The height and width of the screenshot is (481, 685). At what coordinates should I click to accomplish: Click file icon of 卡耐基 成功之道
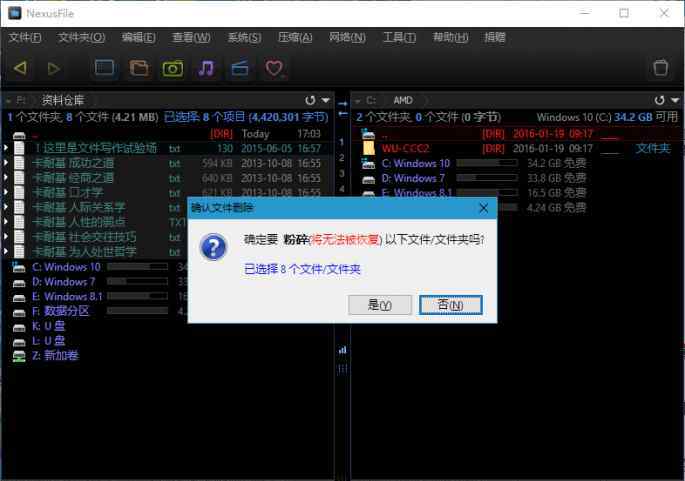click(19, 163)
